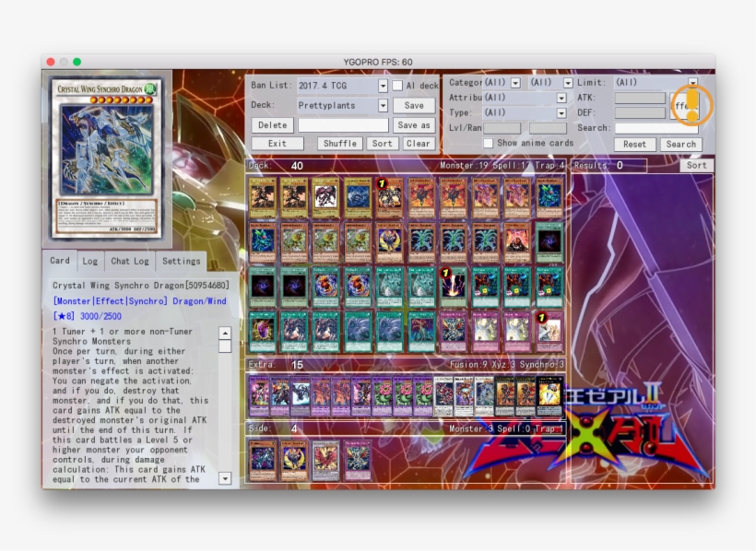Click the card description scrollbar thumb
Image resolution: width=756 pixels, height=551 pixels.
point(225,346)
